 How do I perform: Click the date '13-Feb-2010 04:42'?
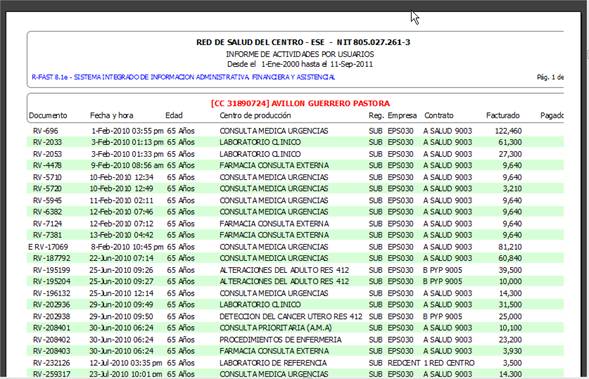coord(121,235)
